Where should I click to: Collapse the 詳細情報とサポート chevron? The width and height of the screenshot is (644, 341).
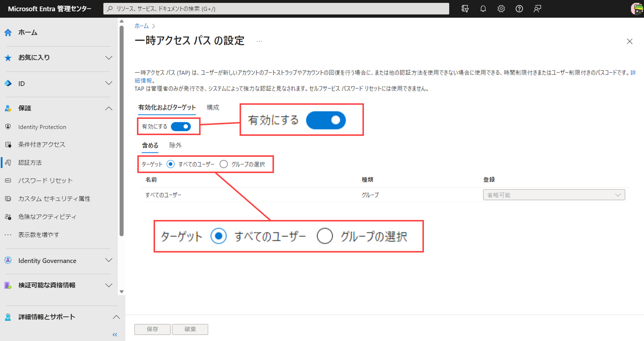116,317
